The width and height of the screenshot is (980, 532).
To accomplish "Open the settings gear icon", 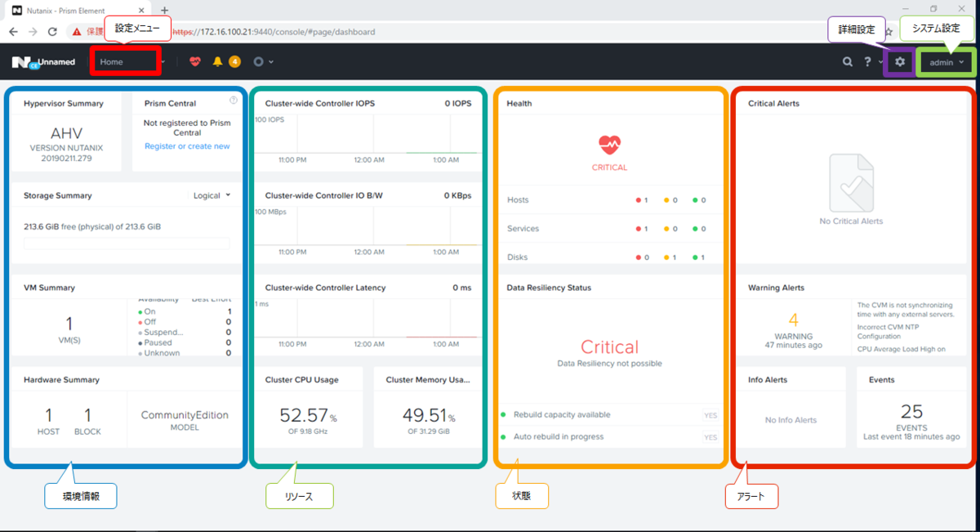I will 900,62.
